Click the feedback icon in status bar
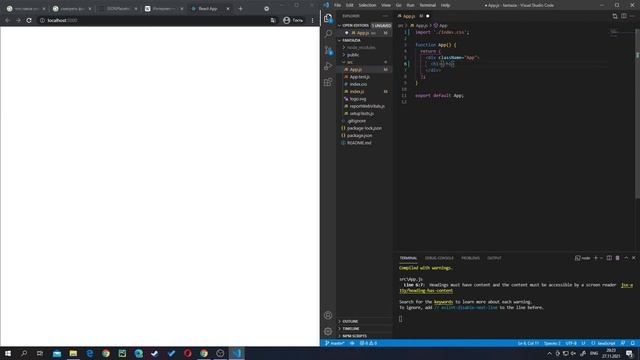Image resolution: width=640 pixels, height=360 pixels. click(623, 343)
